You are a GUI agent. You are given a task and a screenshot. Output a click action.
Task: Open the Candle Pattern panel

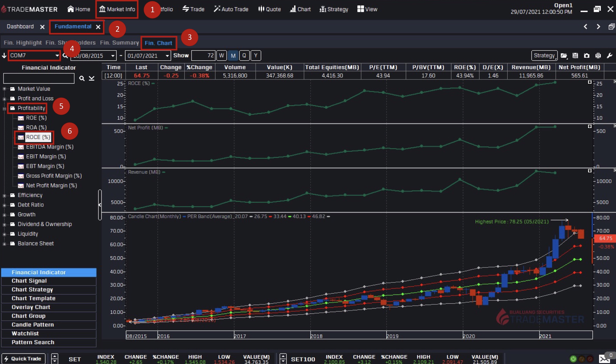click(x=49, y=325)
